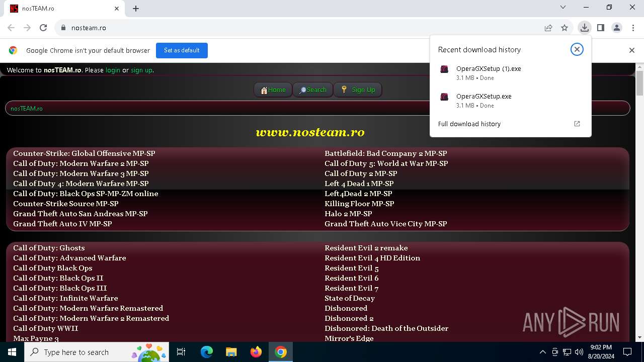Share this page icon in address bar
This screenshot has width=644, height=362.
[x=548, y=28]
